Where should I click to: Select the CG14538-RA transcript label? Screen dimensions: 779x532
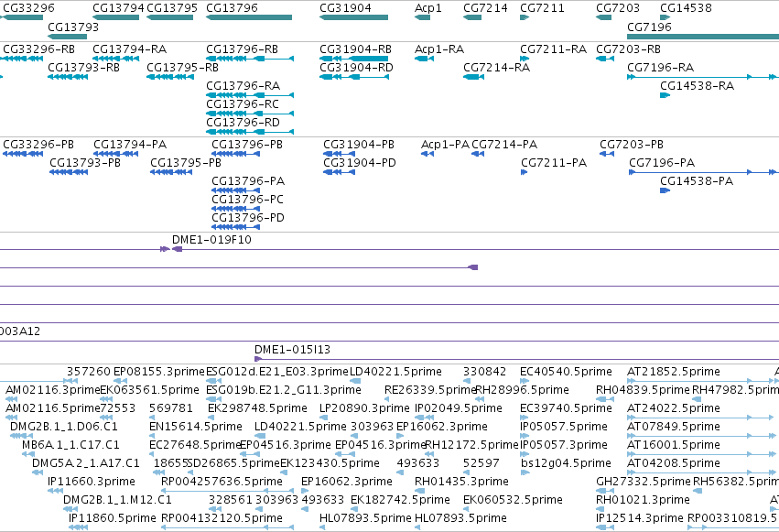point(697,86)
